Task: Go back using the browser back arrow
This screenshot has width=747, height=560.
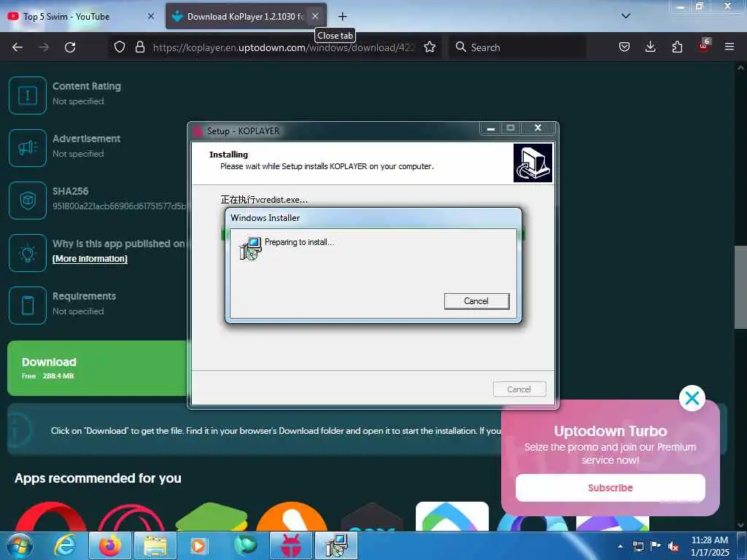Action: coord(18,47)
